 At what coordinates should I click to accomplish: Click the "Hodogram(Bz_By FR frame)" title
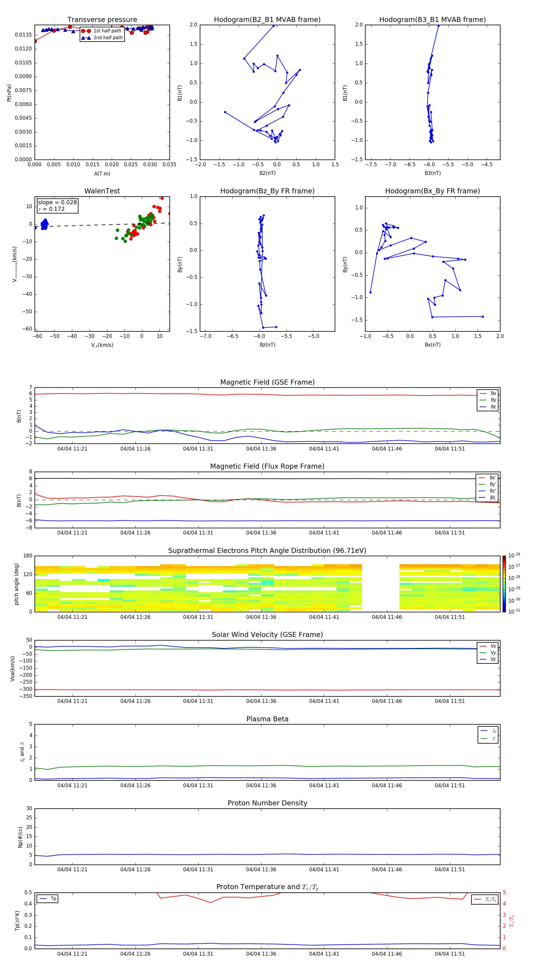(x=267, y=191)
